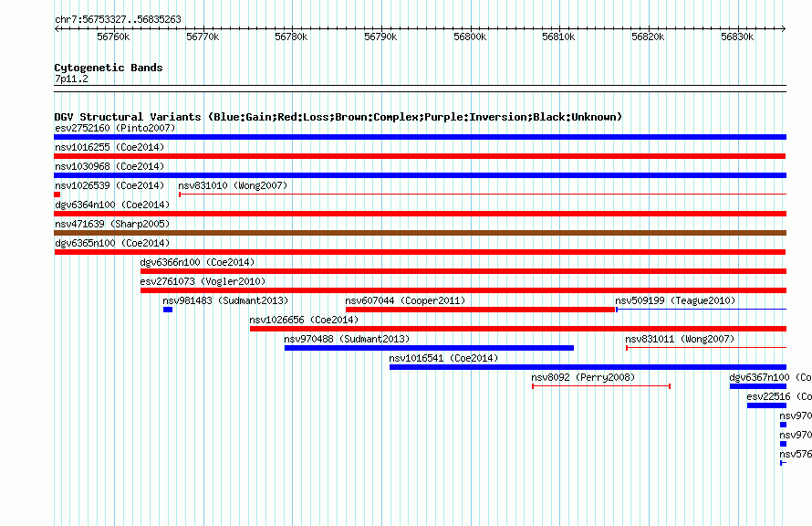
Task: Click the 56830k scale tick label
Action: 737,37
